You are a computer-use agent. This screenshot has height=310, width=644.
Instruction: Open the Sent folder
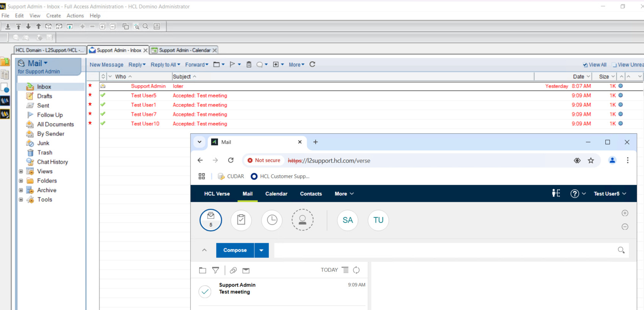(x=43, y=106)
